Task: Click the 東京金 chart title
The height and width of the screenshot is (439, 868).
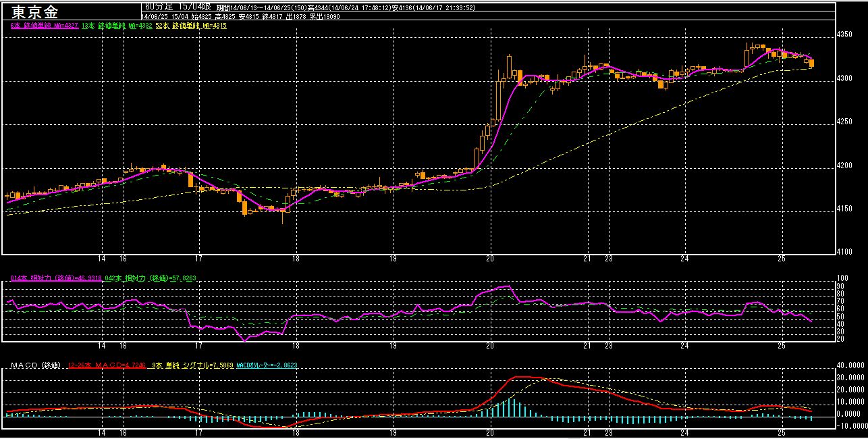Action: 35,12
